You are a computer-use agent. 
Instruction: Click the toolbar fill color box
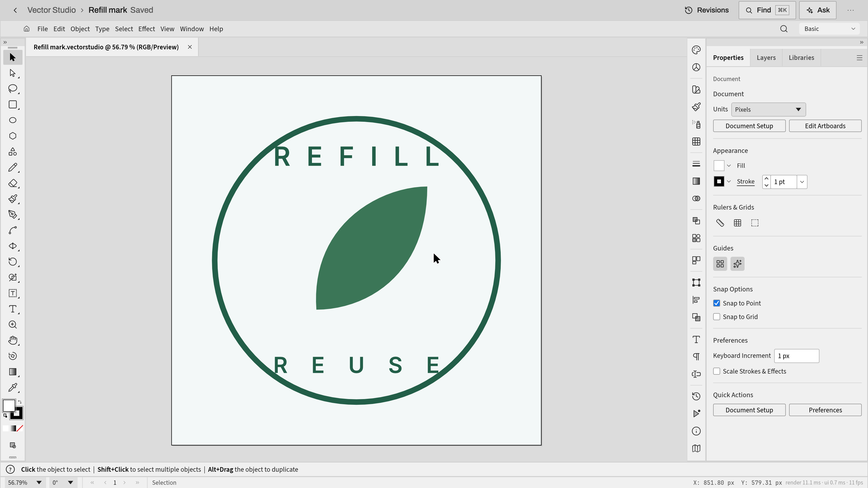9,406
